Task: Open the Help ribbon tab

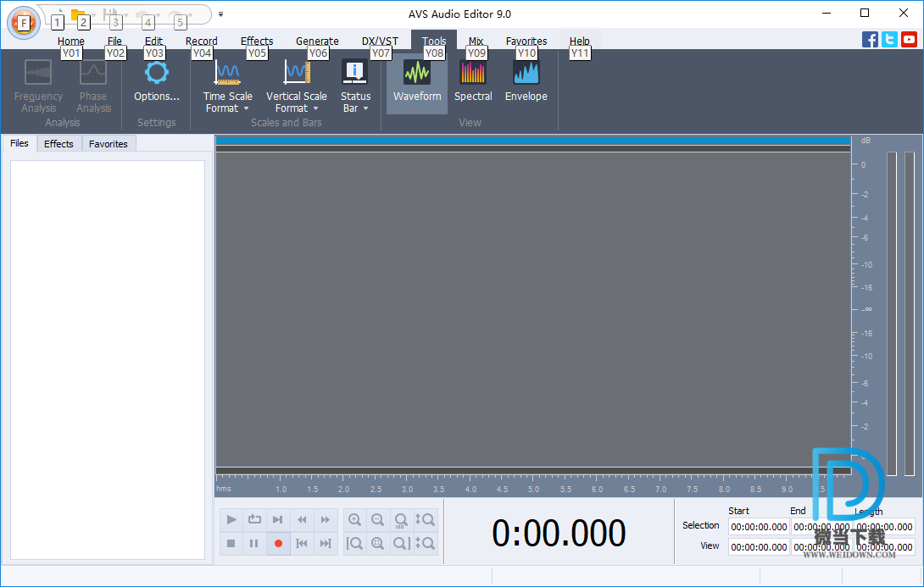Action: pyautogui.click(x=579, y=41)
